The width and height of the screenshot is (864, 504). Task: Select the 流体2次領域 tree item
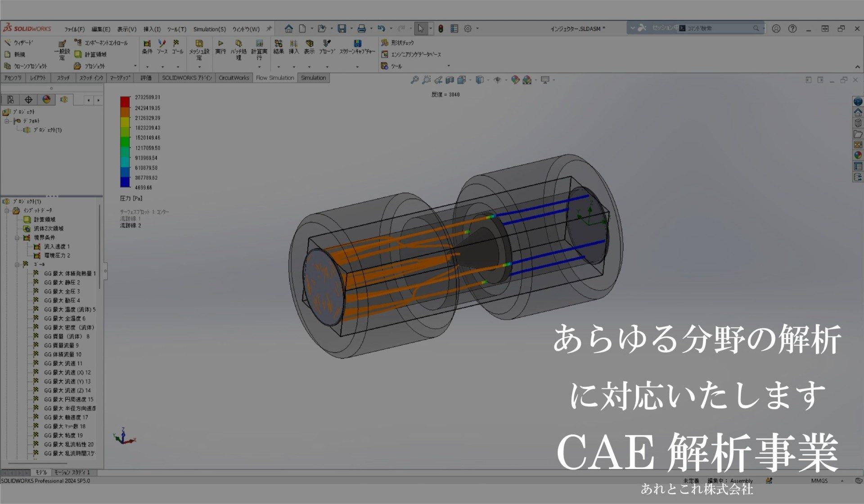tap(44, 228)
